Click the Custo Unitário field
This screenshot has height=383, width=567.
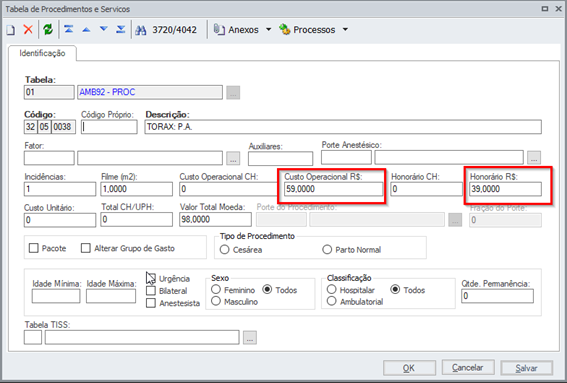click(x=60, y=220)
